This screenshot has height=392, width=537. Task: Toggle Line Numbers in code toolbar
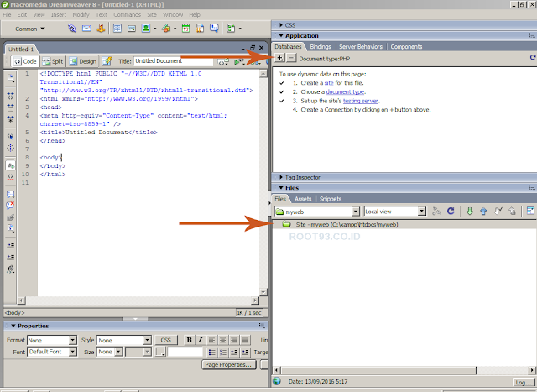click(11, 166)
